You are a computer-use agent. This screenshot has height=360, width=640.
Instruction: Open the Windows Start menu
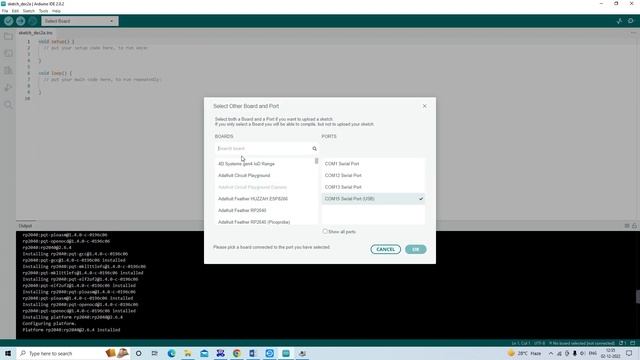point(8,353)
